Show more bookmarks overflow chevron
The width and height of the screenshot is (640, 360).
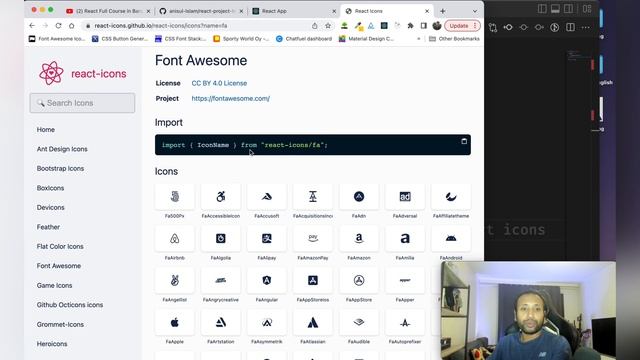(418, 39)
